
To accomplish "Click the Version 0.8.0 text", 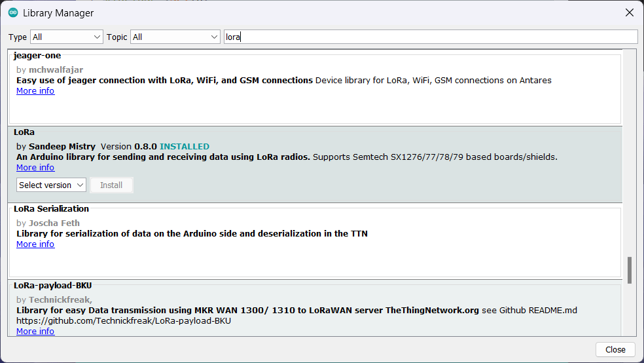I will [129, 146].
